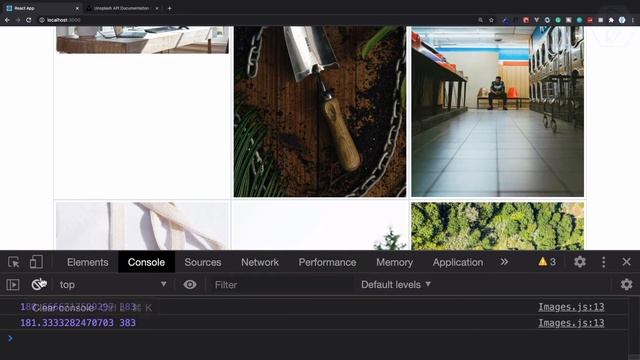Open DevTools settings gear in tab bar
Viewport: 640px width, 360px height.
click(x=580, y=262)
